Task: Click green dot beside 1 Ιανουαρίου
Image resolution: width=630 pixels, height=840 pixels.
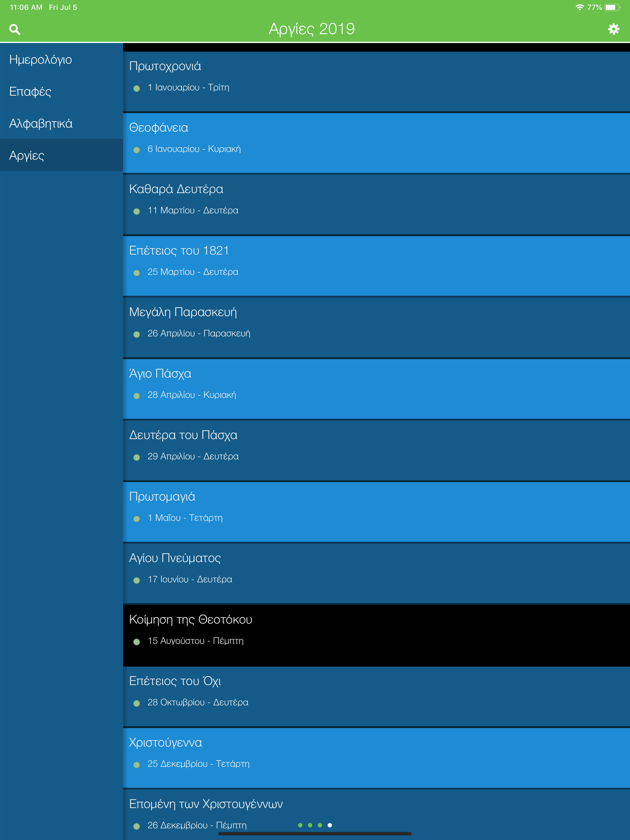Action: [137, 89]
